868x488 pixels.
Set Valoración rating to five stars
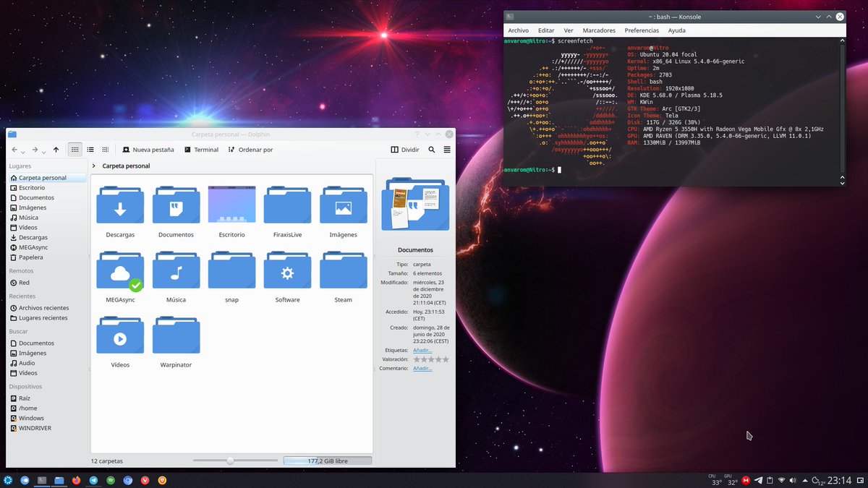tap(445, 359)
